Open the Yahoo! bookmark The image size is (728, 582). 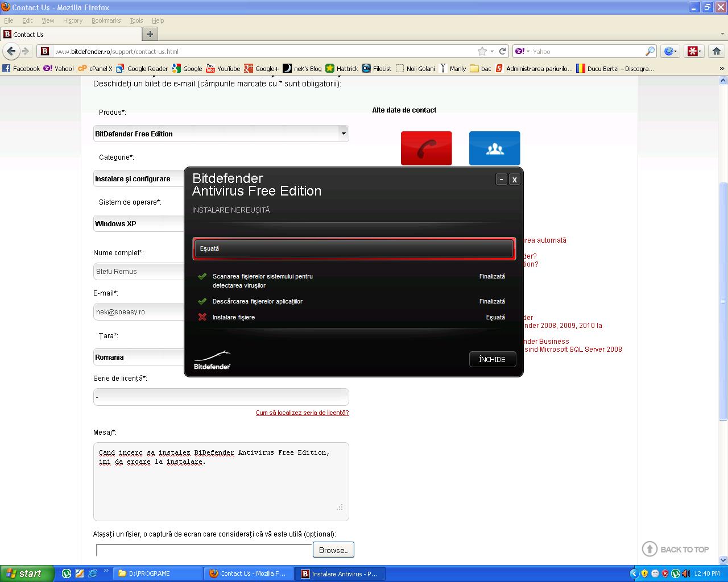pos(59,68)
